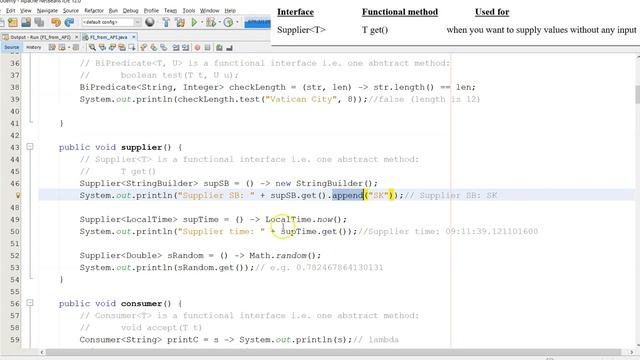The width and height of the screenshot is (640, 360).
Task: Click the vertical scrollbar thumb
Action: point(637,94)
